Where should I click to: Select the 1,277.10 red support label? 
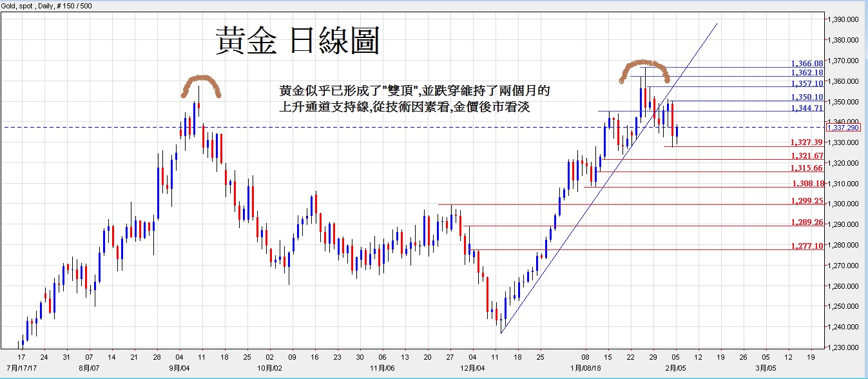click(807, 246)
